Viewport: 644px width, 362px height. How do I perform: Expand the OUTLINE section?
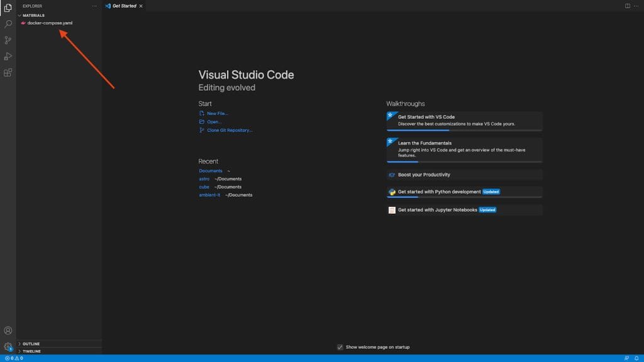tap(31, 344)
